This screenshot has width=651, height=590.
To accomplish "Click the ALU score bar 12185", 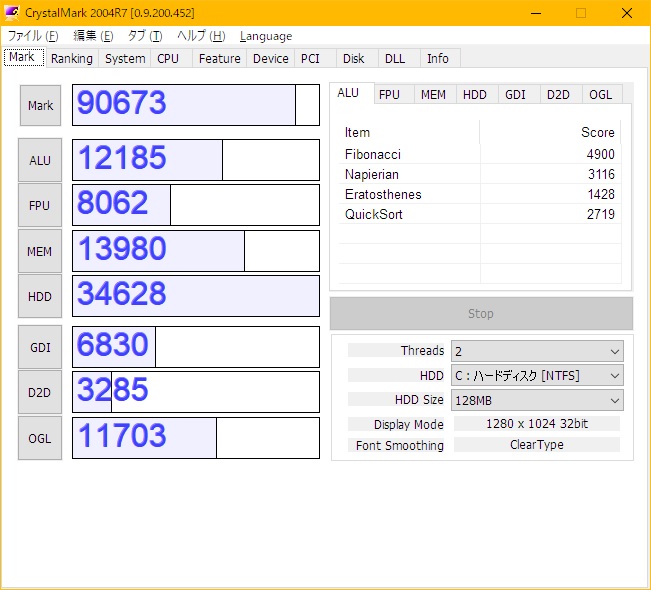I will click(196, 160).
